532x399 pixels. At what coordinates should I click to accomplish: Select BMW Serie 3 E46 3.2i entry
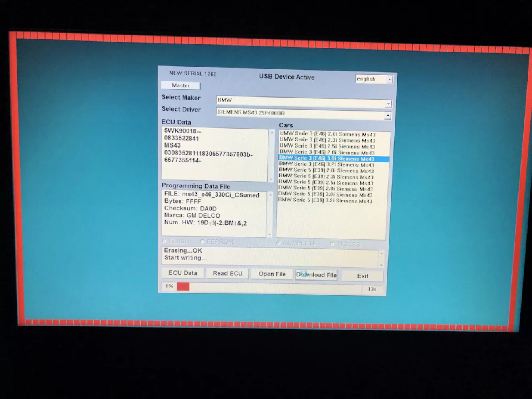[326, 165]
